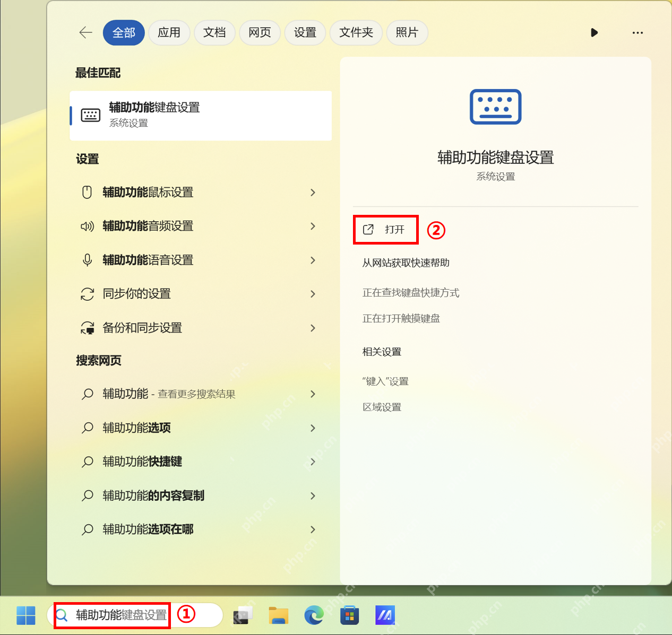This screenshot has height=635, width=672.
Task: Expand the 辅助功能快捷键 chevron
Action: (313, 462)
